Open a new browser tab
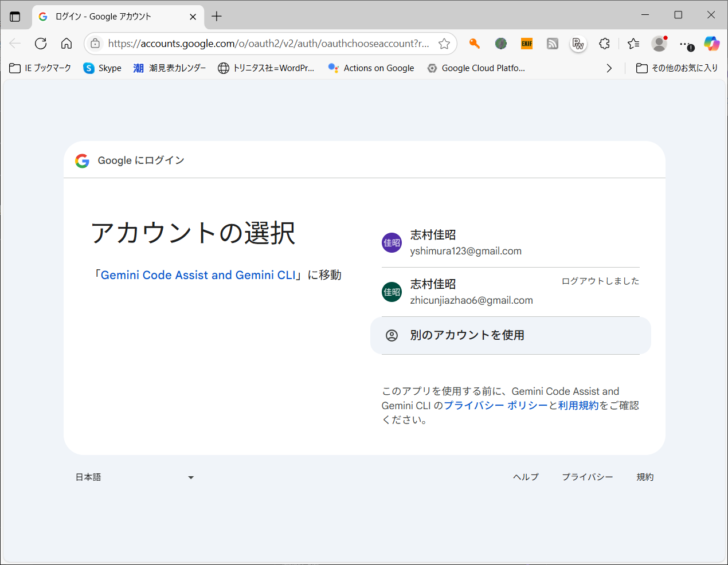 (x=217, y=17)
